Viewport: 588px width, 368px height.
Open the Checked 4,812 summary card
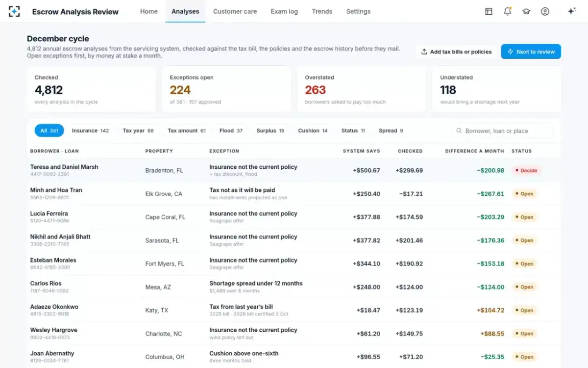91,89
